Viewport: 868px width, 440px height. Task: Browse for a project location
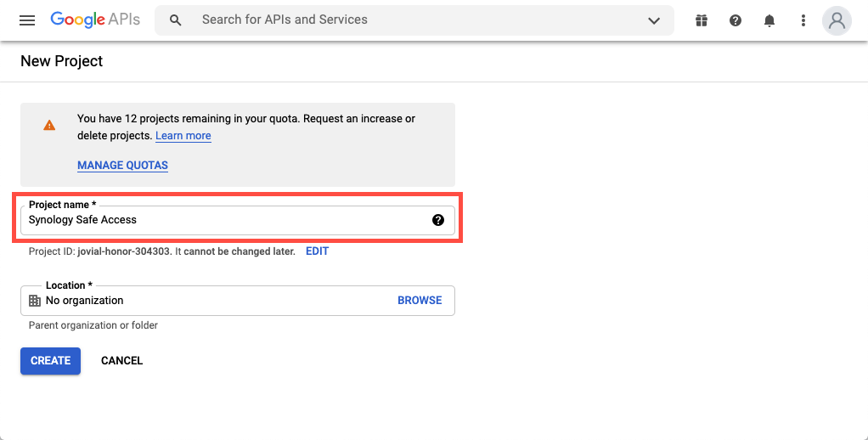[x=420, y=301]
